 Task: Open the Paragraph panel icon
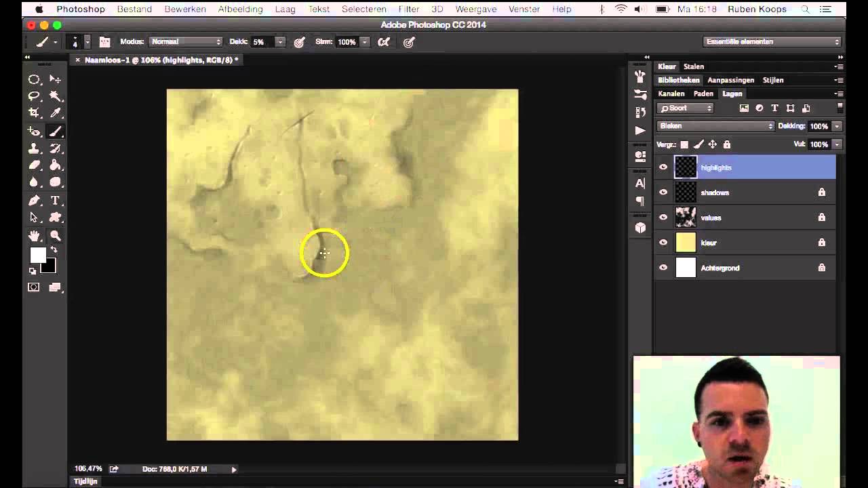click(x=640, y=201)
